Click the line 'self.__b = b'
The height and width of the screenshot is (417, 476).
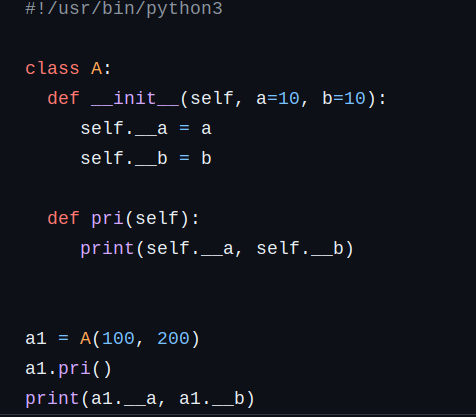[x=146, y=158]
